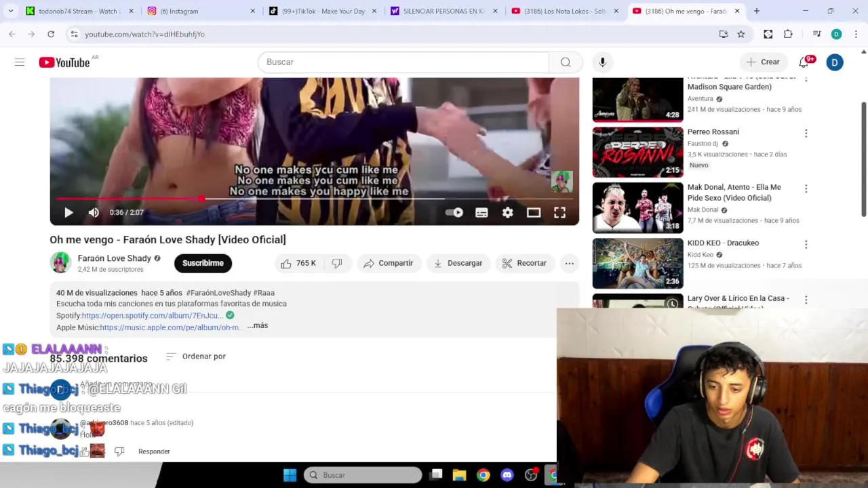Viewport: 868px width, 488px height.
Task: Open the Faraón Love Shady channel name
Action: [114, 258]
